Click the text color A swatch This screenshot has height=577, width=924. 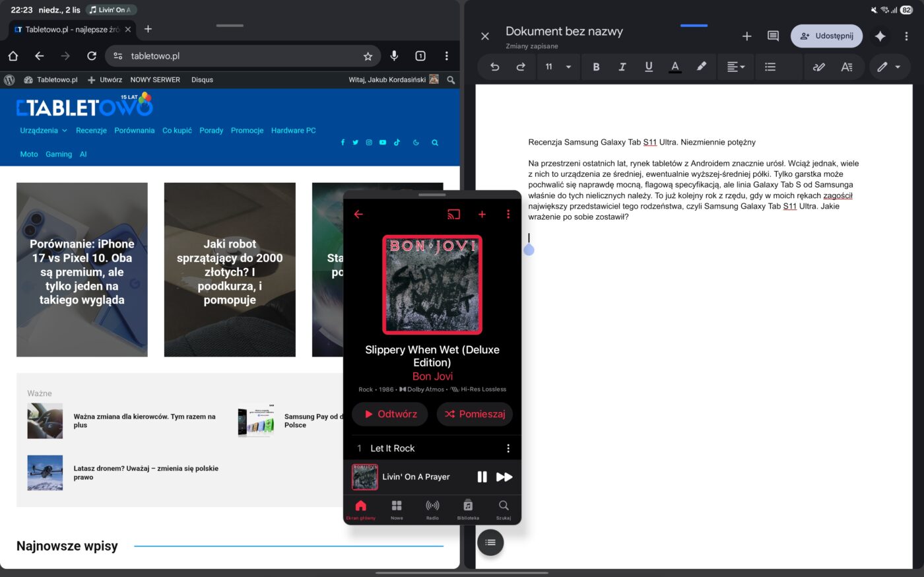[675, 67]
